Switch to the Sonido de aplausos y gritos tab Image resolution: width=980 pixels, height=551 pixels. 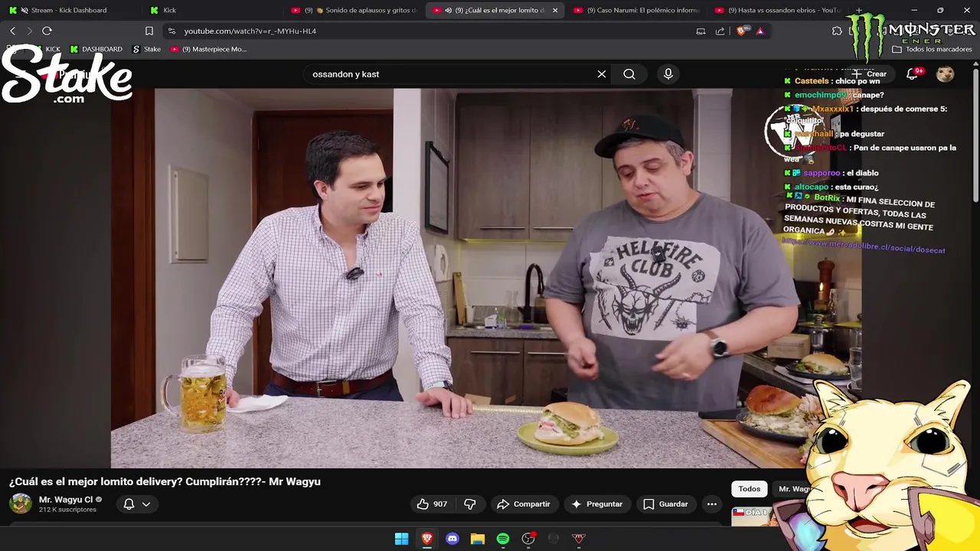(354, 10)
